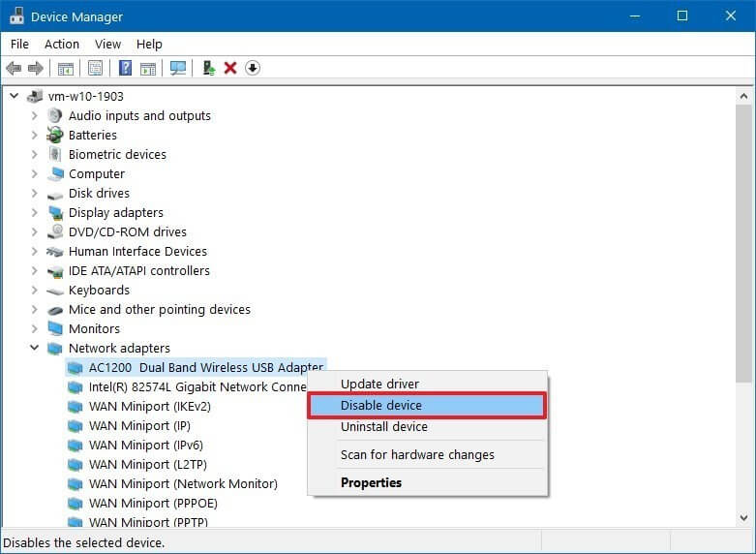The height and width of the screenshot is (554, 756).
Task: Click the vertical scrollbar down arrow
Action: coord(744,517)
